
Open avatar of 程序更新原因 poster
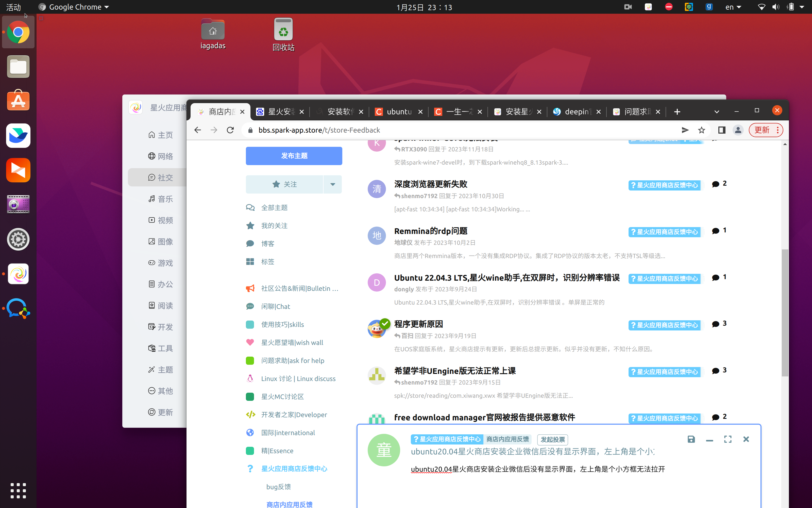coord(377,329)
